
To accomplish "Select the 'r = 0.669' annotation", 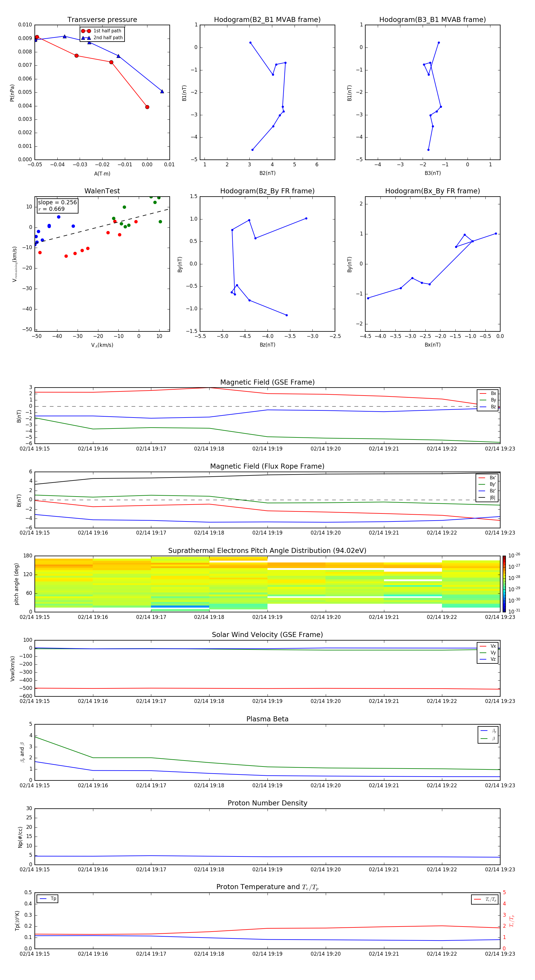I will tap(51, 209).
